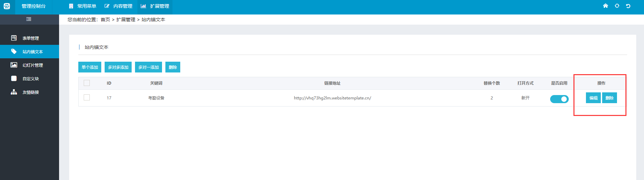The width and height of the screenshot is (644, 180).
Task: Click the clear cache circular-arrows icon
Action: 617,6
